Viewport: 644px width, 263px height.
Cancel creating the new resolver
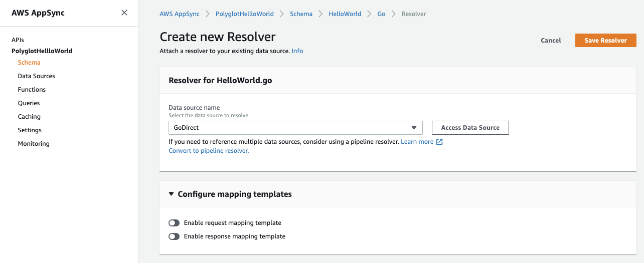pos(551,41)
